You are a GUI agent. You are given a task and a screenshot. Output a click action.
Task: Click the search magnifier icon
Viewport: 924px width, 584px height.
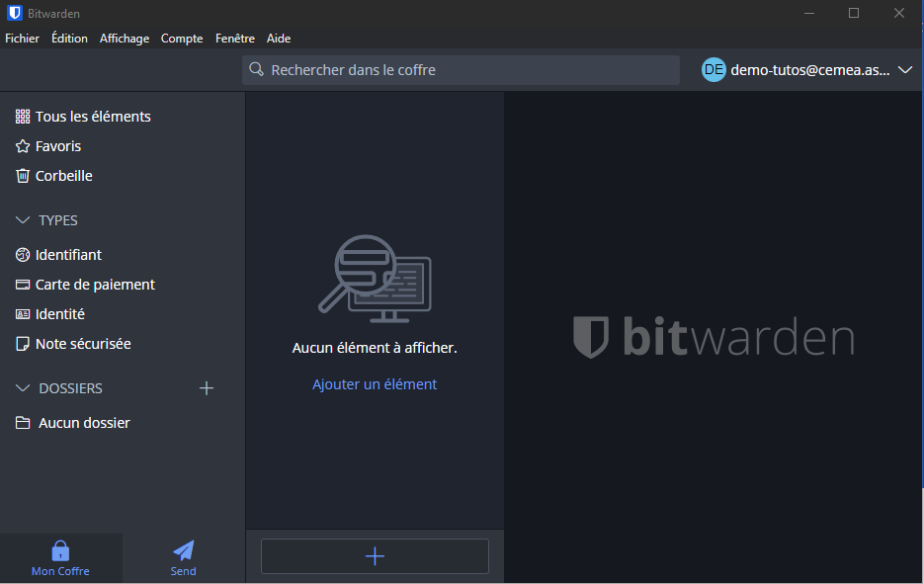point(256,69)
